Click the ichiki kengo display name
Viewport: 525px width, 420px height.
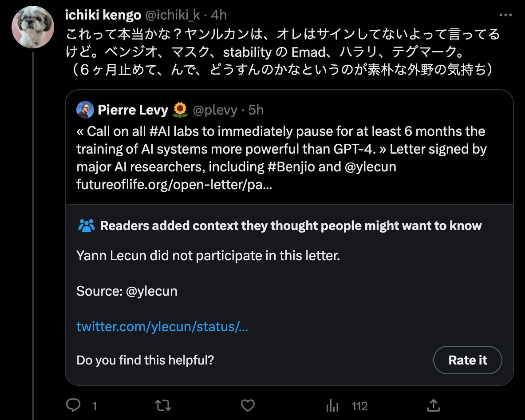click(103, 15)
